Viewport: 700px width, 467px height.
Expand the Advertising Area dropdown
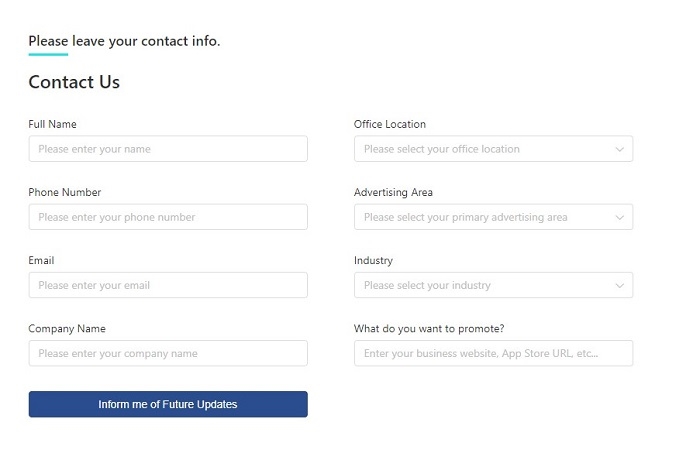493,217
